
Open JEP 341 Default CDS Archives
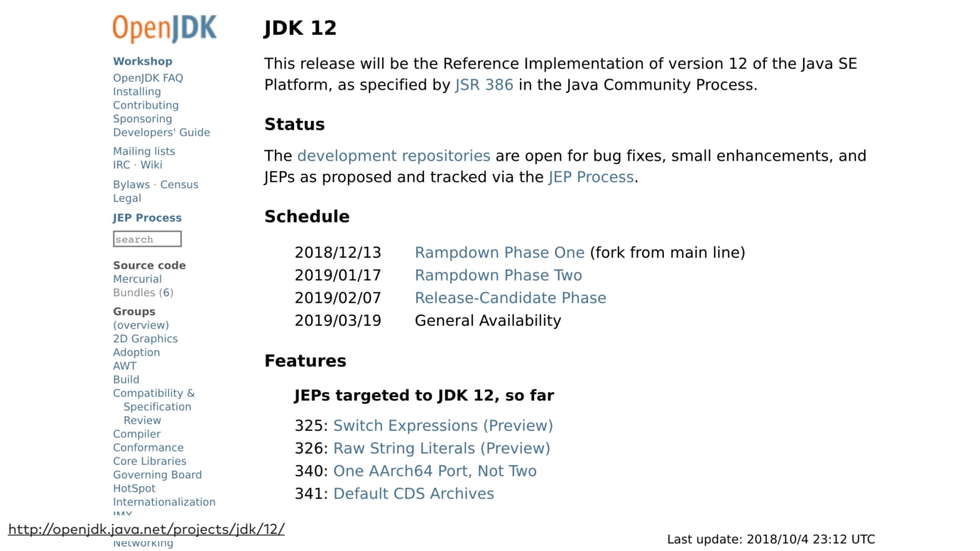413,494
